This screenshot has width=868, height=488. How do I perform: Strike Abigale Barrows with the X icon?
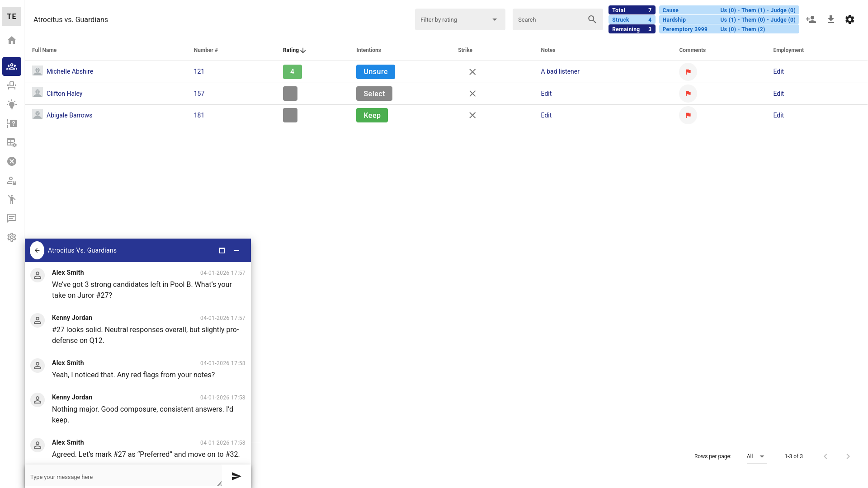[472, 115]
